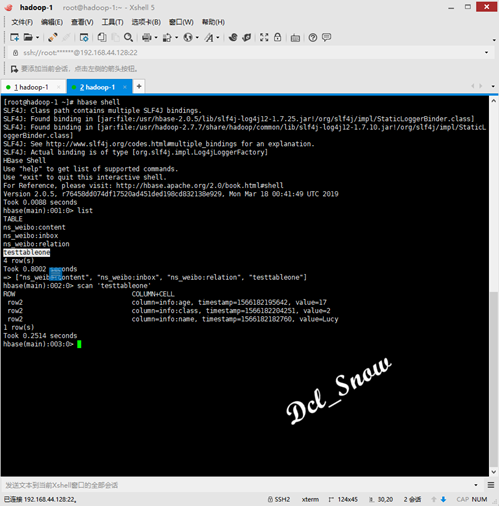Click the tab scroll left arrow
The height and width of the screenshot is (506, 499).
[473, 86]
